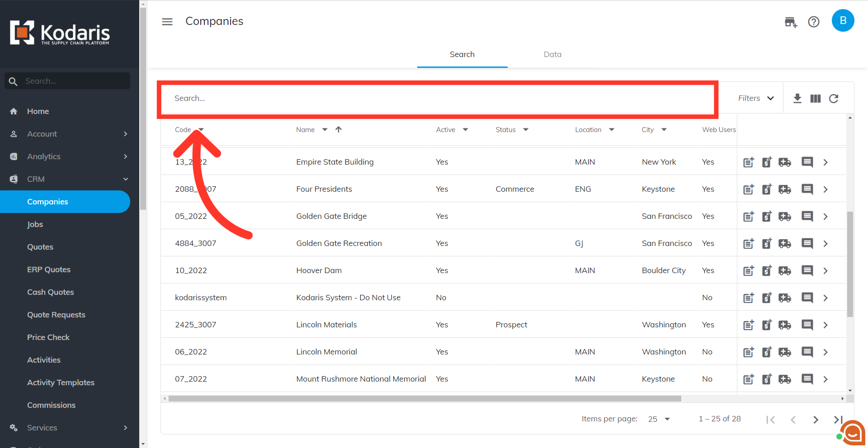The image size is (868, 448).
Task: Expand the Filters dropdown
Action: point(756,98)
